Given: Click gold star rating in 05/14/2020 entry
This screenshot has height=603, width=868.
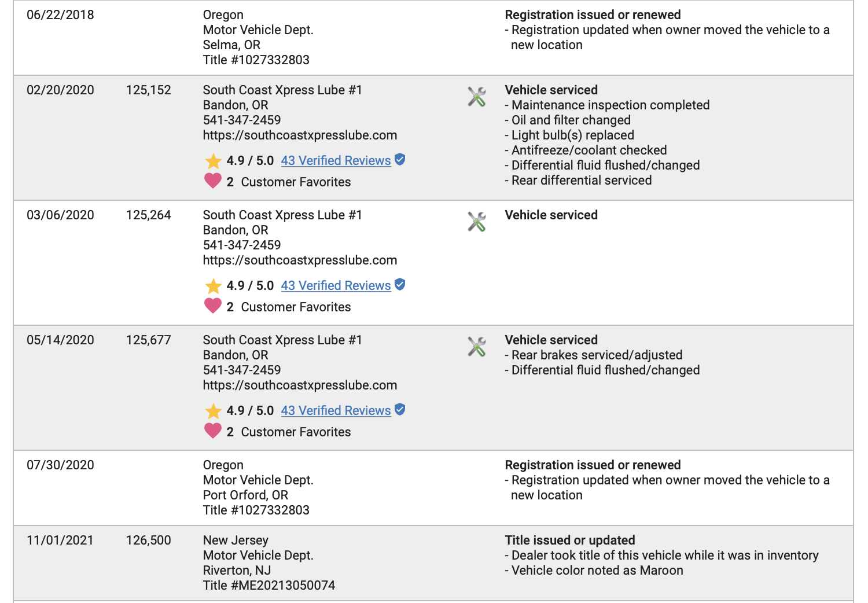Looking at the screenshot, I should (x=214, y=411).
